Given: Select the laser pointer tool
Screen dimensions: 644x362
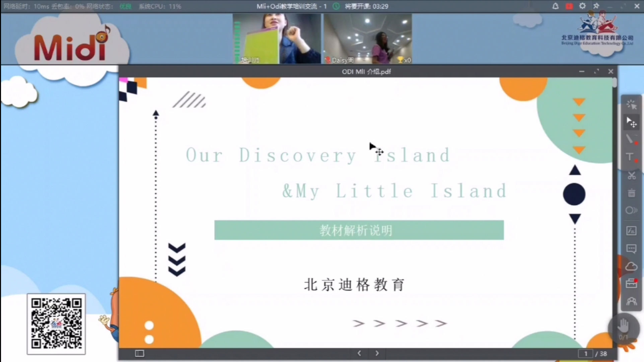Looking at the screenshot, I should [x=632, y=105].
